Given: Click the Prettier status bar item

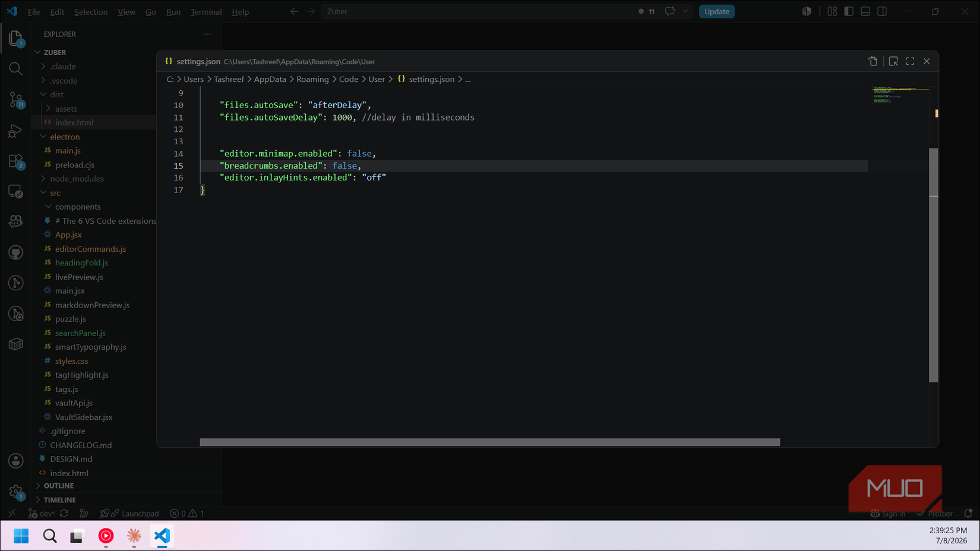Looking at the screenshot, I should tap(934, 514).
